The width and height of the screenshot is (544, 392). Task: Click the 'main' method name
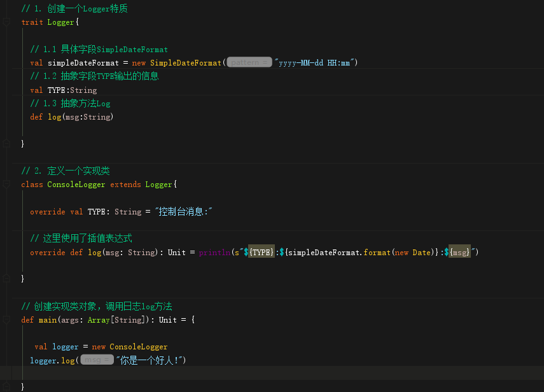pos(48,319)
